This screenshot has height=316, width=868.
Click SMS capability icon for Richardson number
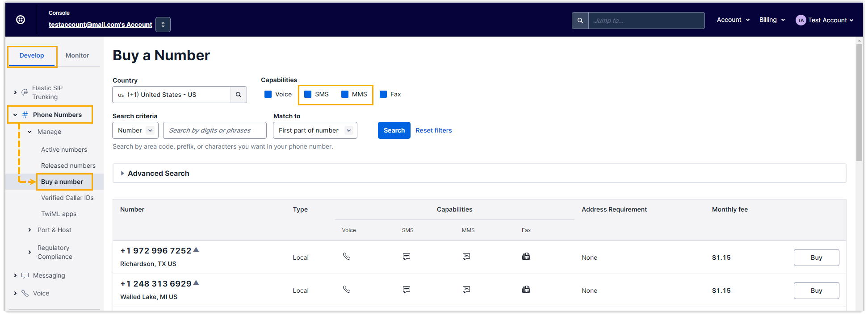407,257
